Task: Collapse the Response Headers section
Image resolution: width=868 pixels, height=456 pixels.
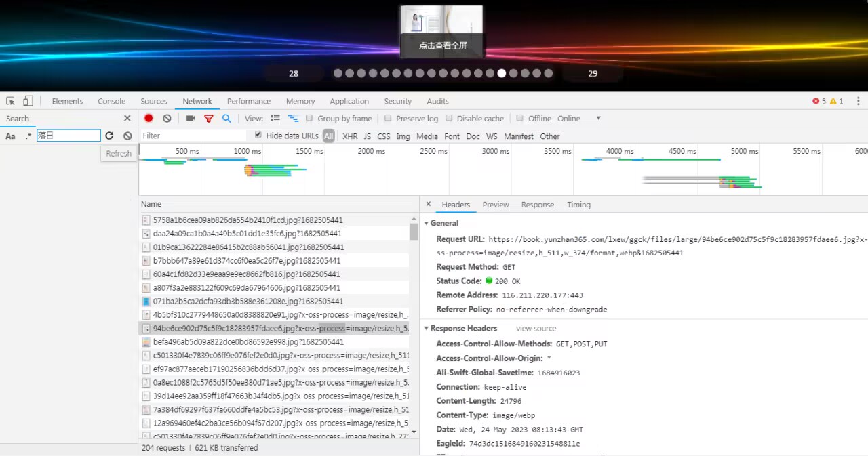Action: (427, 329)
